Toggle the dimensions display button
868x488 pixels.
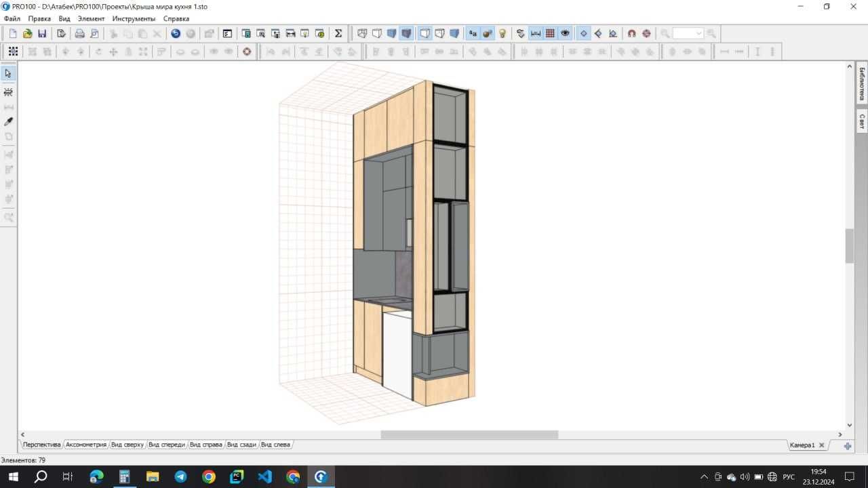(535, 34)
